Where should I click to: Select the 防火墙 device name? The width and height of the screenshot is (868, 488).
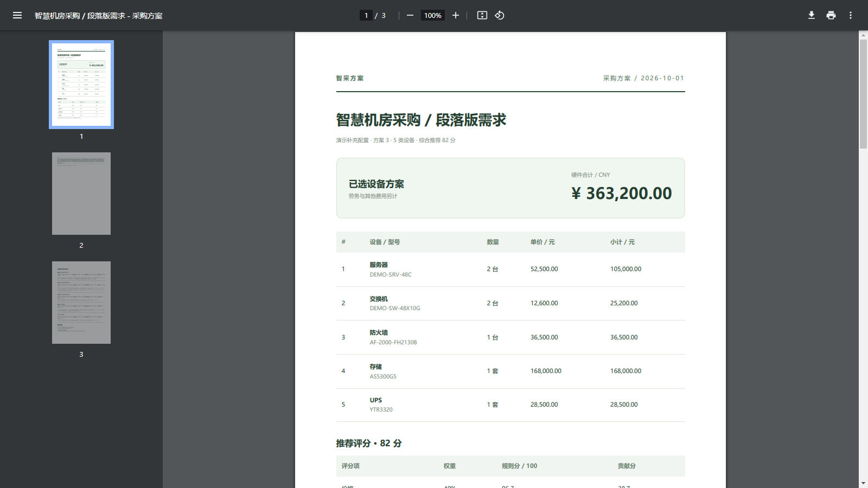[x=379, y=332]
